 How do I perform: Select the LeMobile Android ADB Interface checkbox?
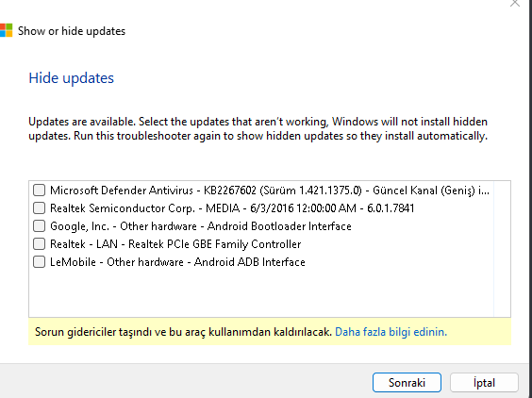[x=39, y=262]
